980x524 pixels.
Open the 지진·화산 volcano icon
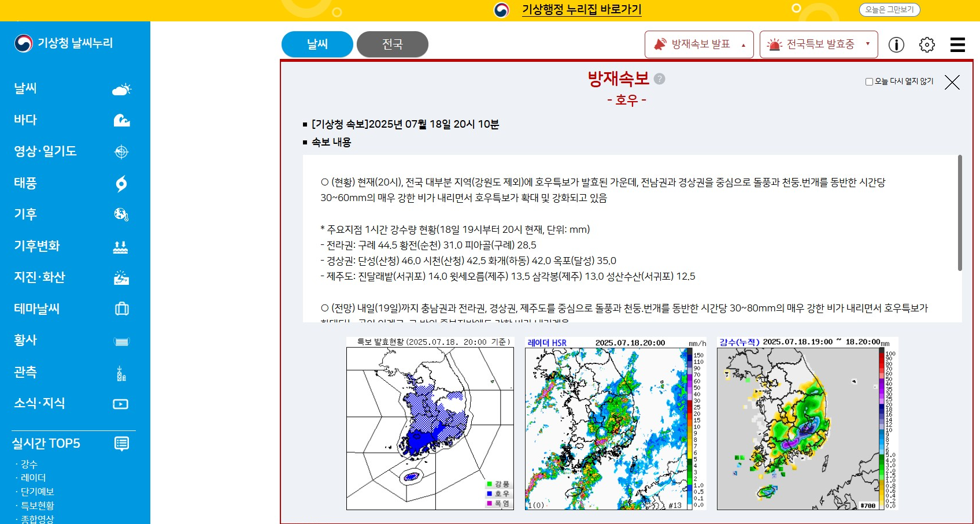[x=121, y=278]
